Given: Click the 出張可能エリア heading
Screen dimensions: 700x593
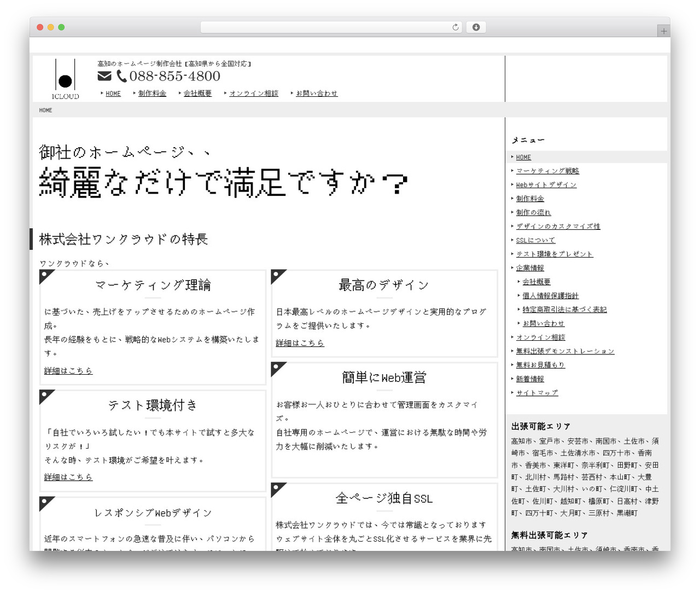Looking at the screenshot, I should [x=541, y=426].
